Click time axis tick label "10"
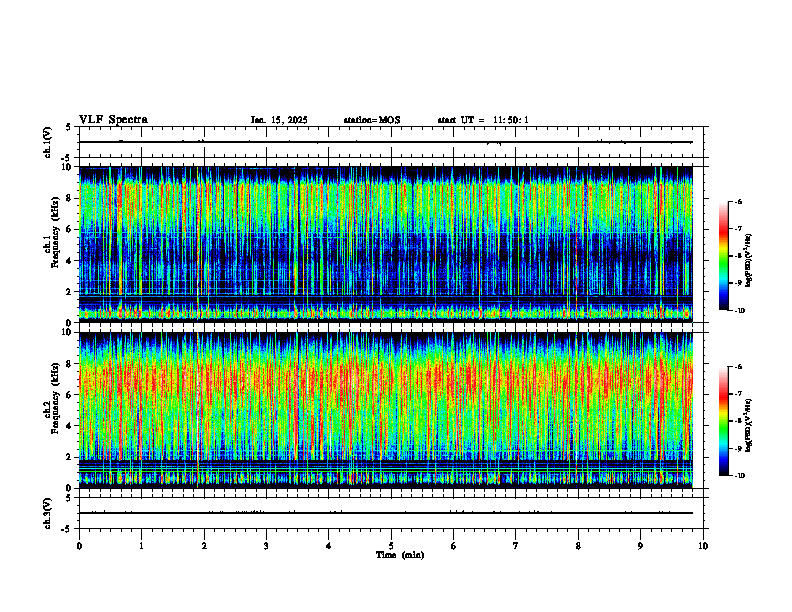This screenshot has height=612, width=792. click(x=703, y=546)
